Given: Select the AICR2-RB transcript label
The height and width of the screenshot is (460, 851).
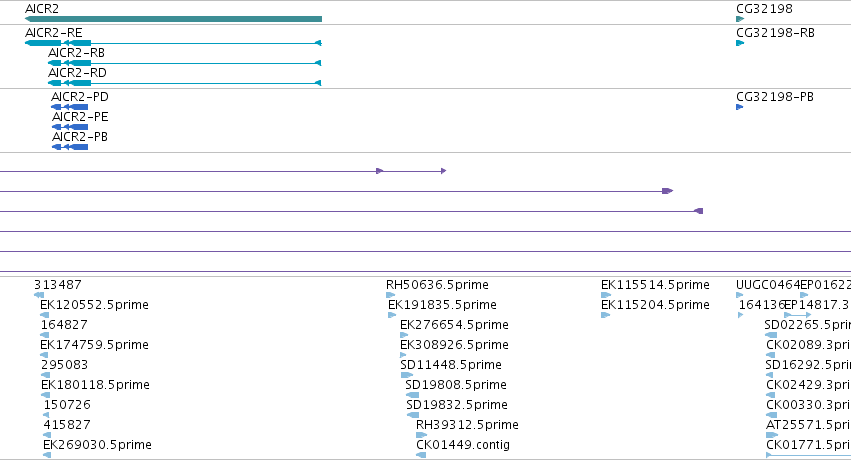Looking at the screenshot, I should [x=77, y=53].
